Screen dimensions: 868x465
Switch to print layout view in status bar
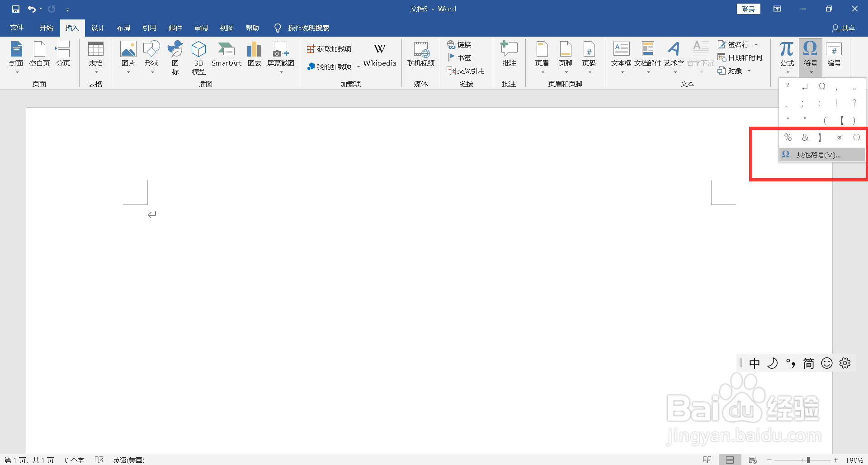click(x=730, y=460)
